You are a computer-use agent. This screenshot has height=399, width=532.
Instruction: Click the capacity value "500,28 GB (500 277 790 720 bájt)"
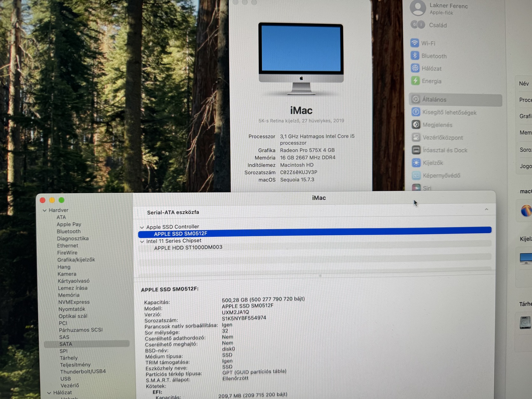coord(263,299)
